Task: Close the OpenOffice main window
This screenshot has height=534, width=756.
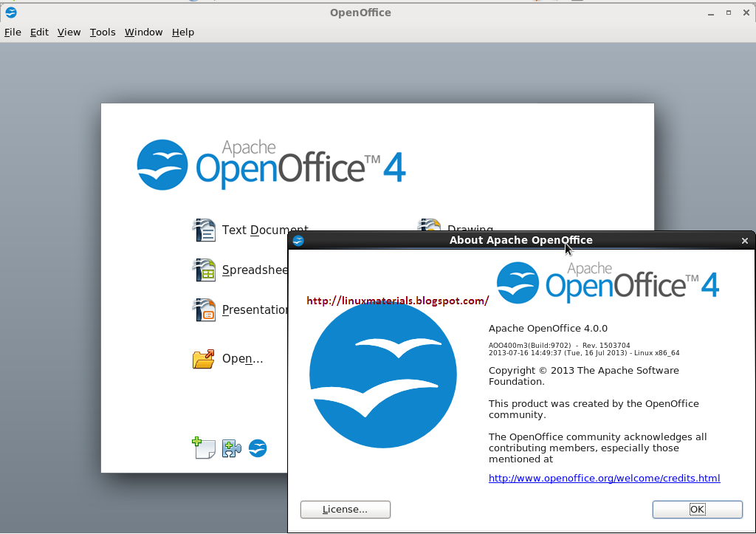Action: 746,13
